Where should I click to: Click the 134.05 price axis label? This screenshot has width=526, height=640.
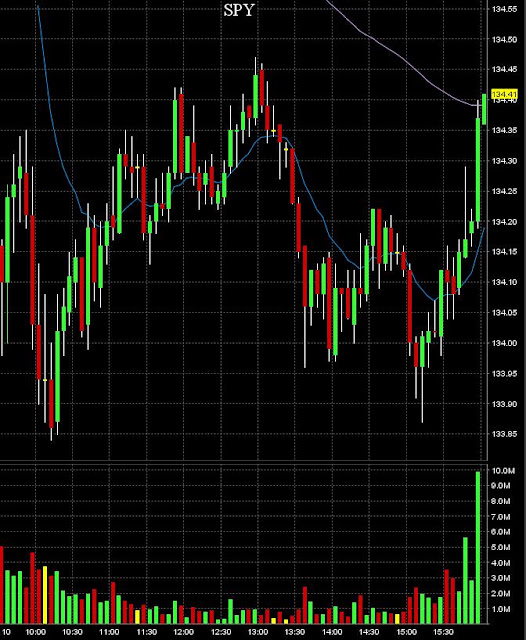504,313
